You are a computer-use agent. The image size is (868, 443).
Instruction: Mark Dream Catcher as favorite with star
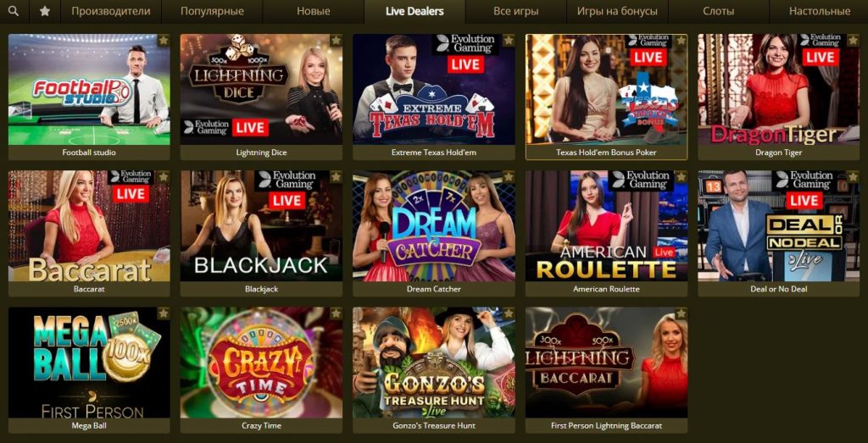[509, 177]
